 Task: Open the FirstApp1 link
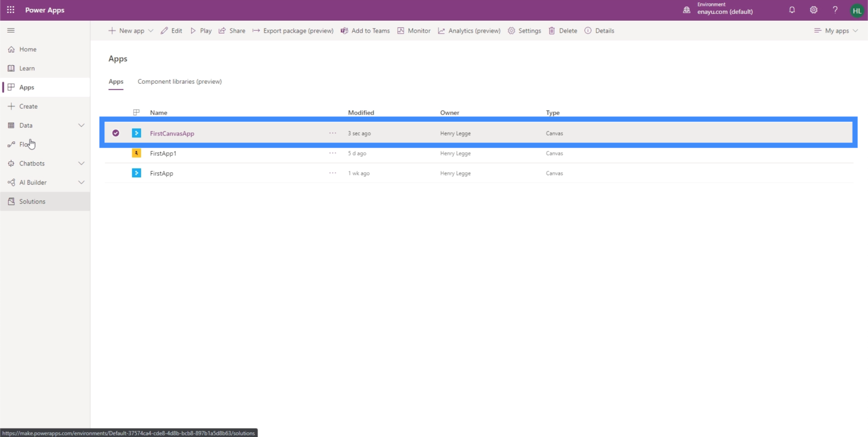[x=163, y=154]
